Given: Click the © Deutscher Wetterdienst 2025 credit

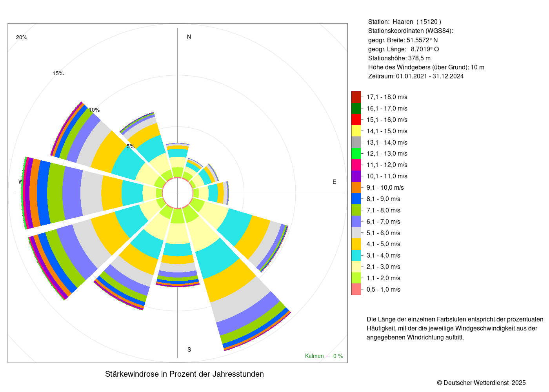Looking at the screenshot, I should coord(482,383).
